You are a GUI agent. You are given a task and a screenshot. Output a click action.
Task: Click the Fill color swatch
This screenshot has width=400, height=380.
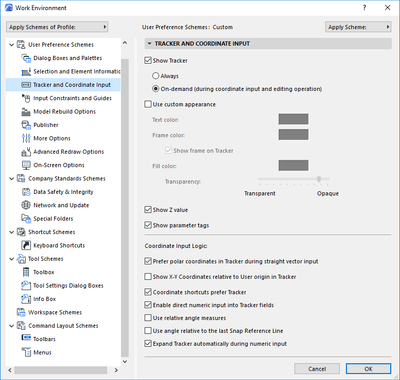coord(293,165)
